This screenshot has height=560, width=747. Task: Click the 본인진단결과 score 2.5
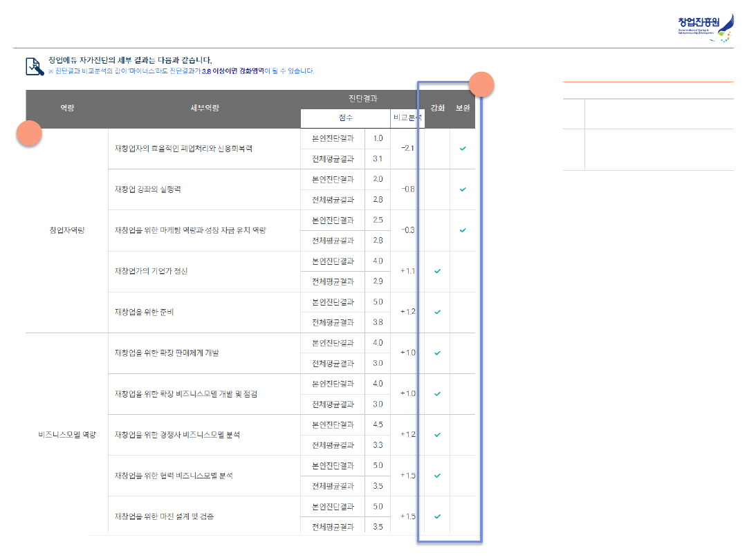coord(378,221)
